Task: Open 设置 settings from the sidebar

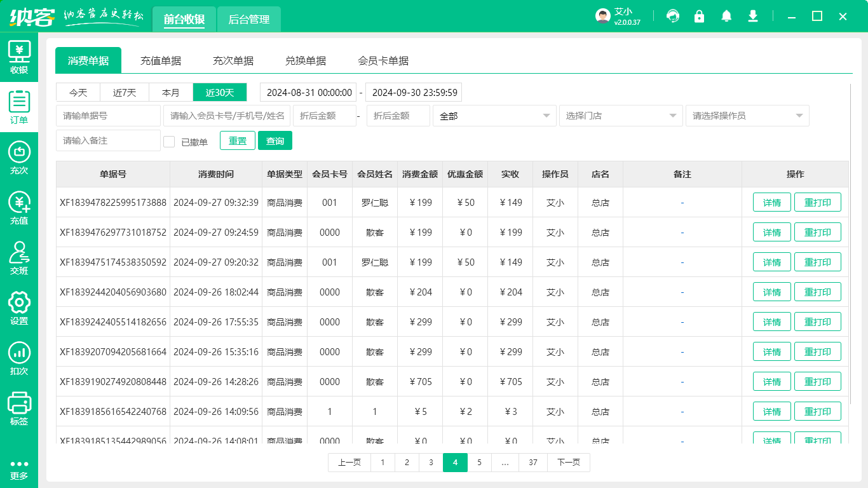Action: 19,310
